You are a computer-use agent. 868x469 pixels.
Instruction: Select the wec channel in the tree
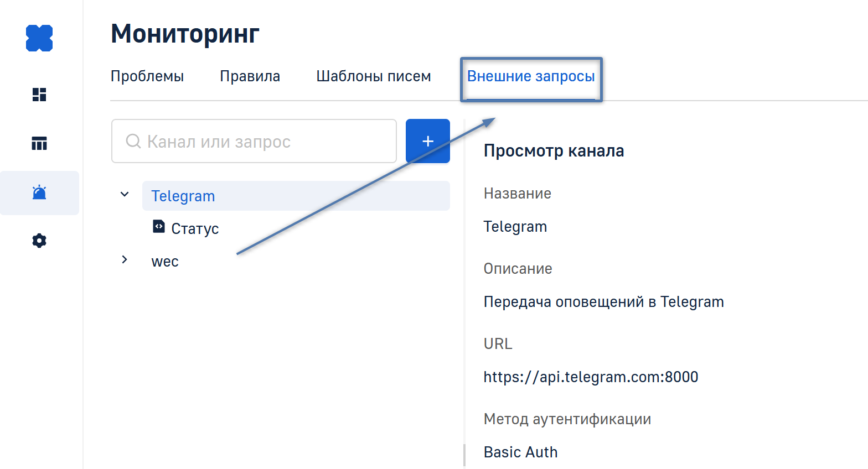pyautogui.click(x=165, y=262)
